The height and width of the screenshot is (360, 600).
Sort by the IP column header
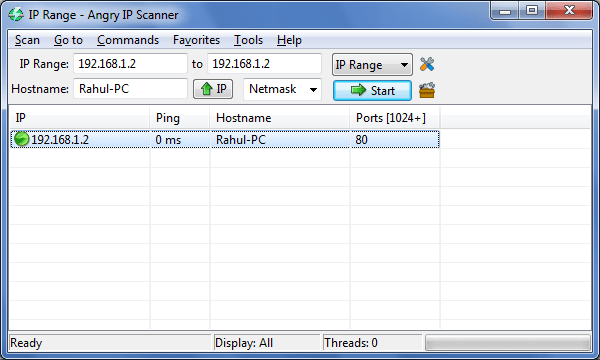[x=79, y=118]
